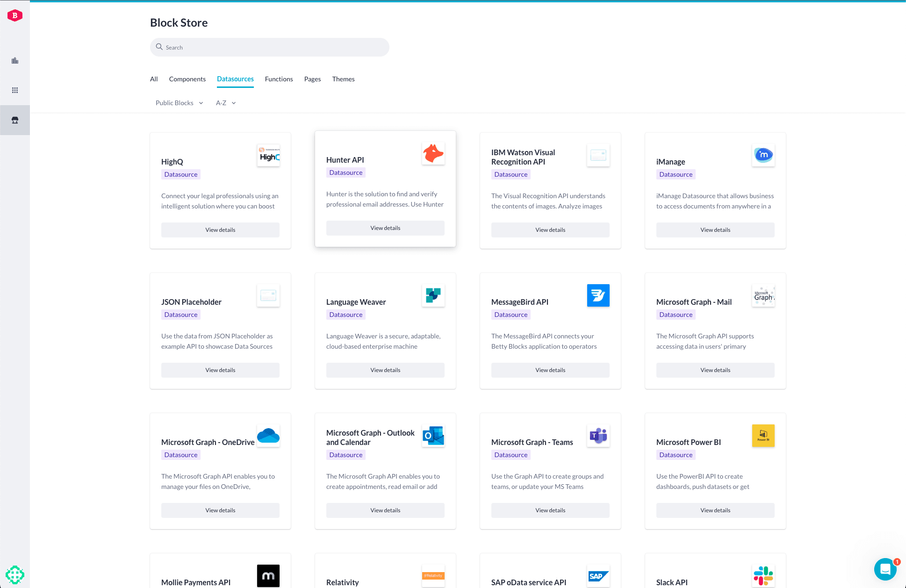Click the Datasource tag under iManage

click(x=676, y=174)
